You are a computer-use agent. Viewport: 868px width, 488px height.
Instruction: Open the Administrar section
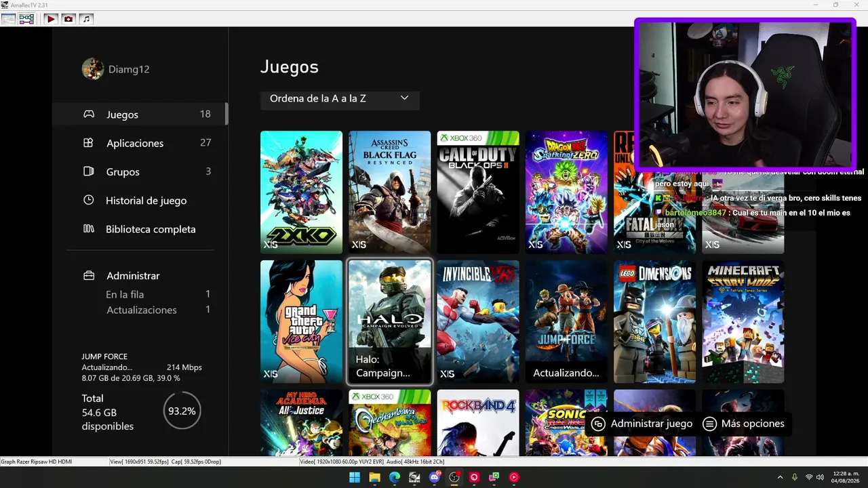[140, 276]
